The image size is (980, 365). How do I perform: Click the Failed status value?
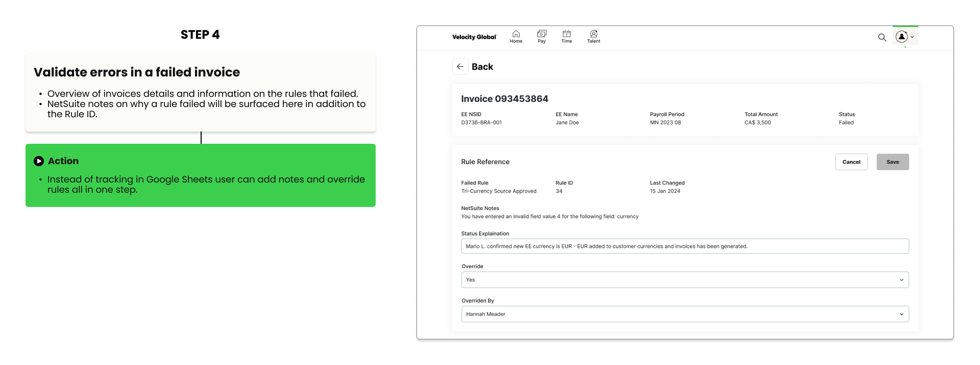[x=846, y=122]
